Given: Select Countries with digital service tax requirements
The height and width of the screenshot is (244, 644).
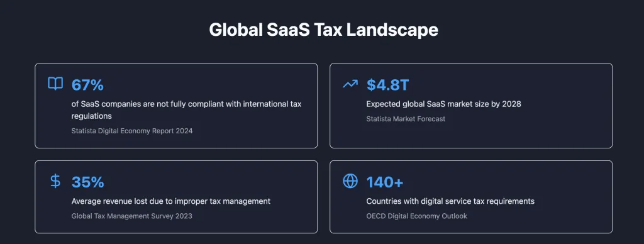Looking at the screenshot, I should point(450,201).
